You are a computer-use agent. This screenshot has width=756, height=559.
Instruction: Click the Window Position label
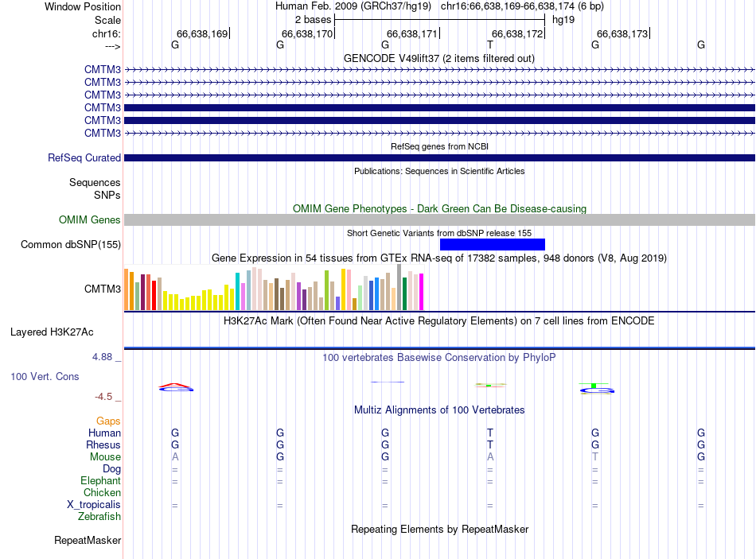(x=83, y=6)
